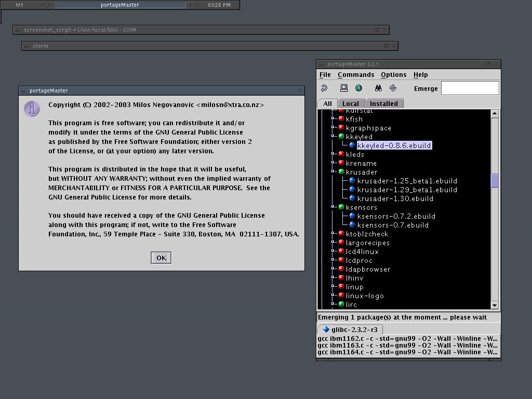532x399 pixels.
Task: Click the blue diamond icon of kkeyled-0.8.6.ebuild
Action: 352,145
